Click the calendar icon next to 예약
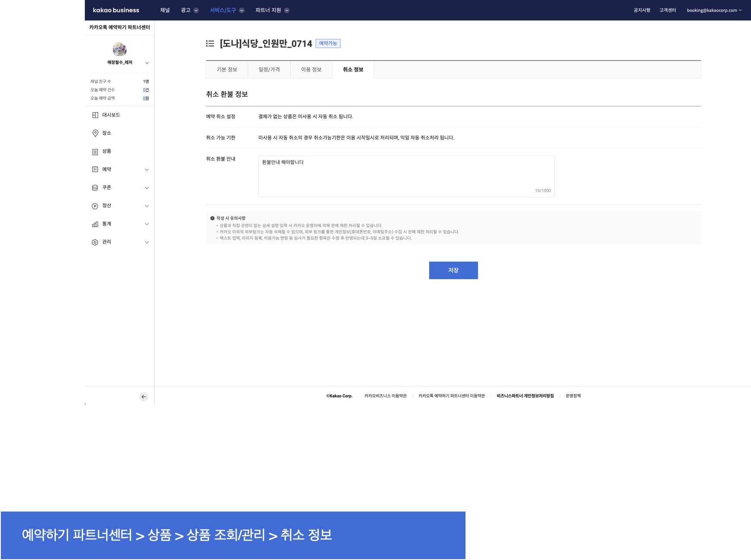The image size is (751, 560). coord(95,170)
